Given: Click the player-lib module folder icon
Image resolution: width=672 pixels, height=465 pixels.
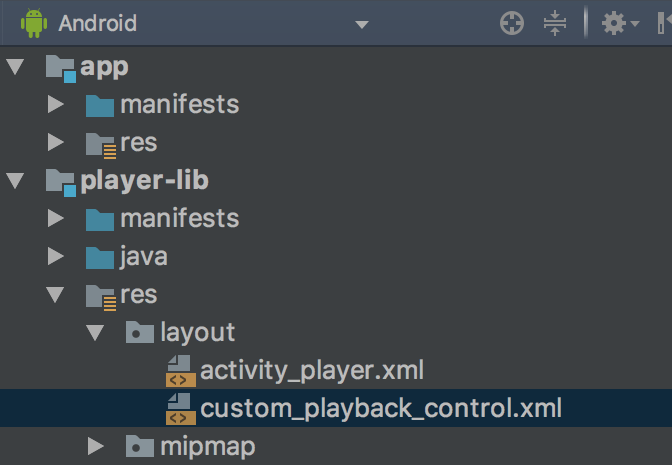Looking at the screenshot, I should coord(61,183).
